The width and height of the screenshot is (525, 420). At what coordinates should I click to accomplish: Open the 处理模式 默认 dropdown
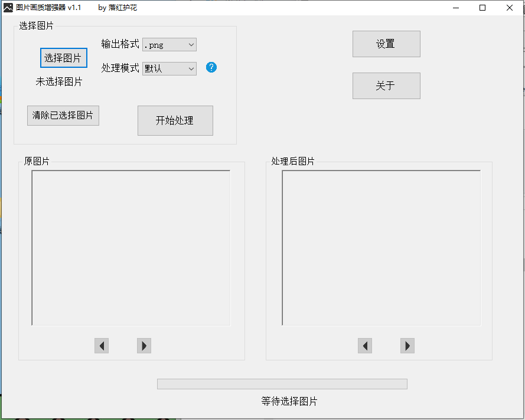click(169, 68)
